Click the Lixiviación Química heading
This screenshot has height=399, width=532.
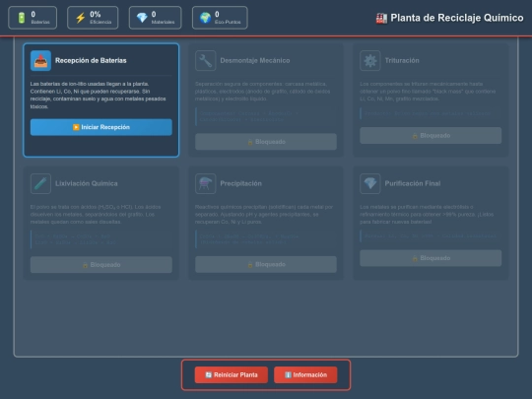(86, 183)
